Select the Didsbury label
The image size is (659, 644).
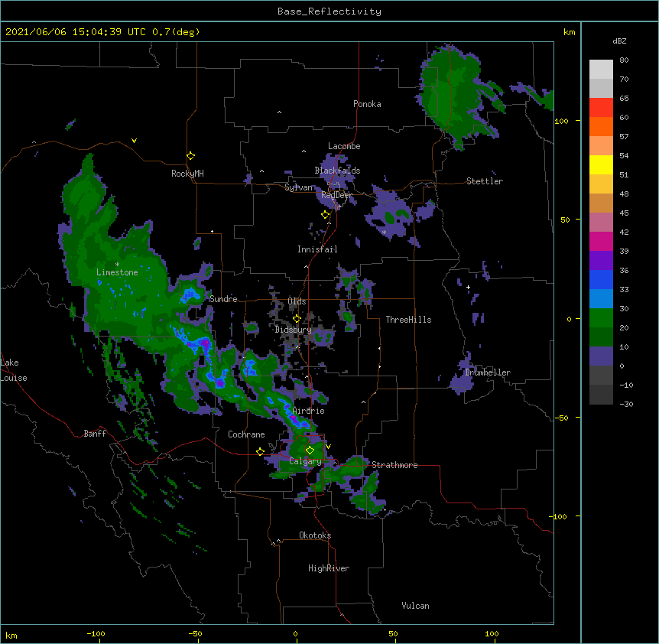(x=293, y=330)
